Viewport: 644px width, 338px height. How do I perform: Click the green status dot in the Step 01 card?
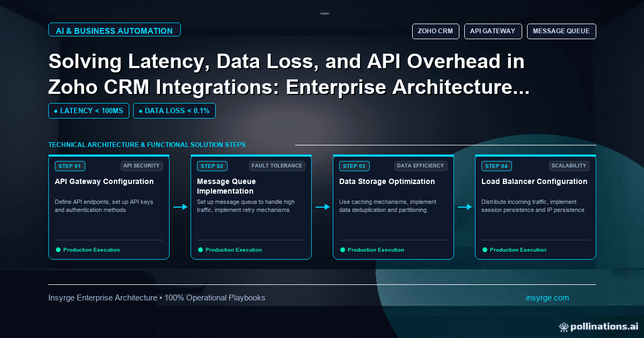[x=58, y=249]
